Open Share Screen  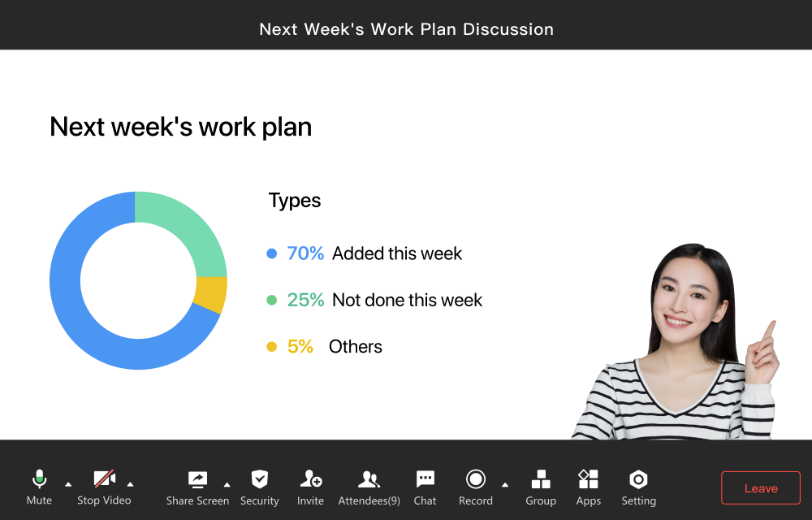[x=197, y=487]
